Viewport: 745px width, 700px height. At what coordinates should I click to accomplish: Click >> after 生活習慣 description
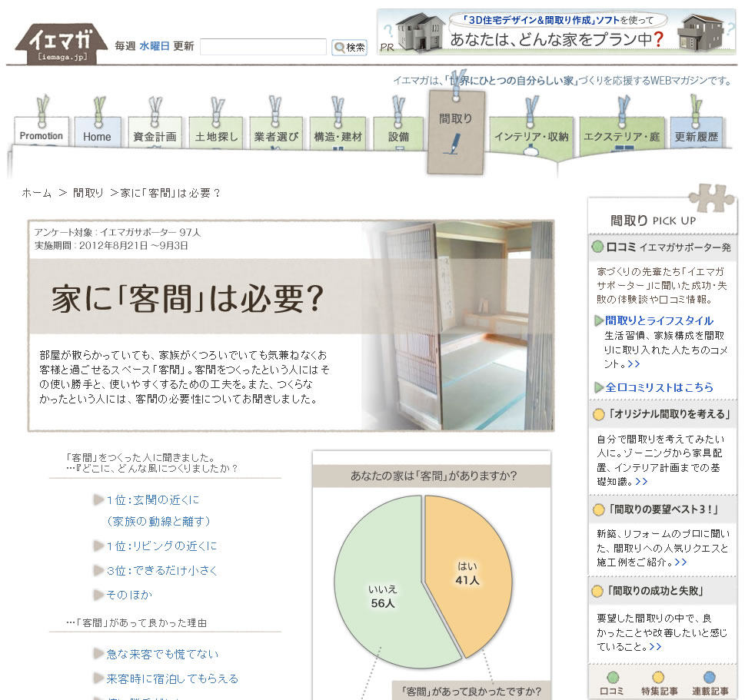point(634,364)
